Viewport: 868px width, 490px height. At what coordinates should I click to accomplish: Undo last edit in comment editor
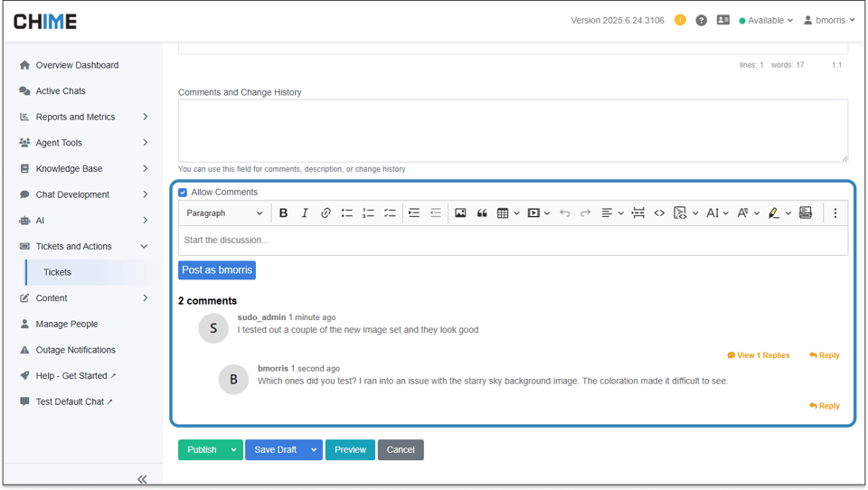[564, 213]
